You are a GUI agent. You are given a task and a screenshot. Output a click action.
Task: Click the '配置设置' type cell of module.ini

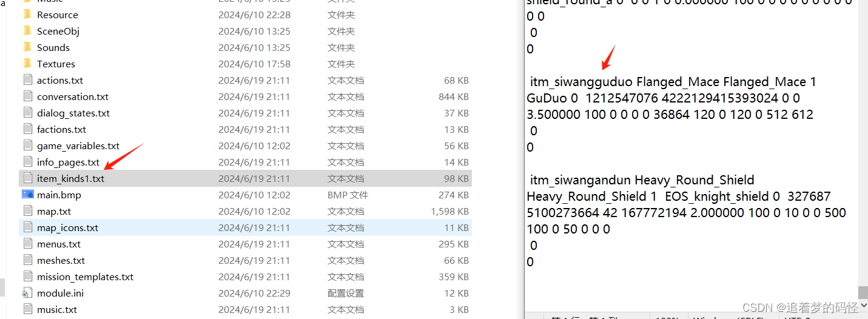click(346, 293)
